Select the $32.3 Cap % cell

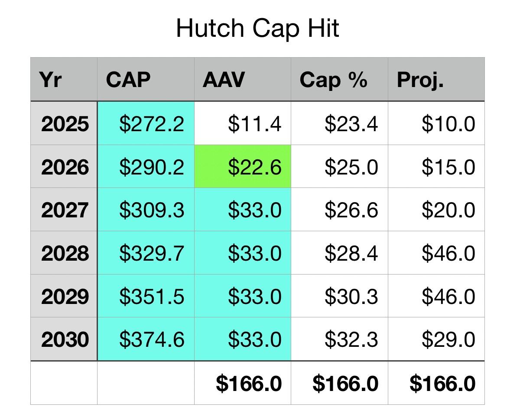click(339, 339)
